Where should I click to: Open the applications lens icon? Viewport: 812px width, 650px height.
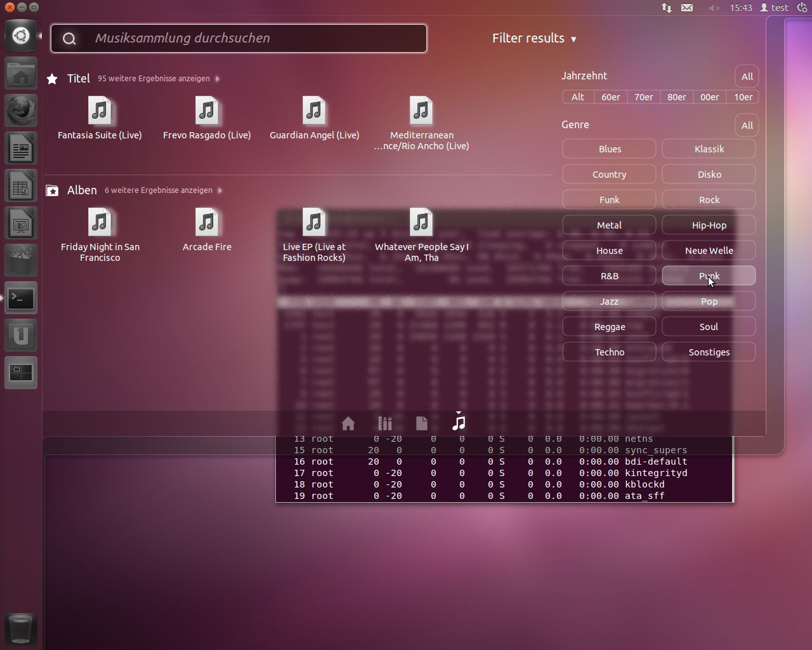click(x=385, y=423)
